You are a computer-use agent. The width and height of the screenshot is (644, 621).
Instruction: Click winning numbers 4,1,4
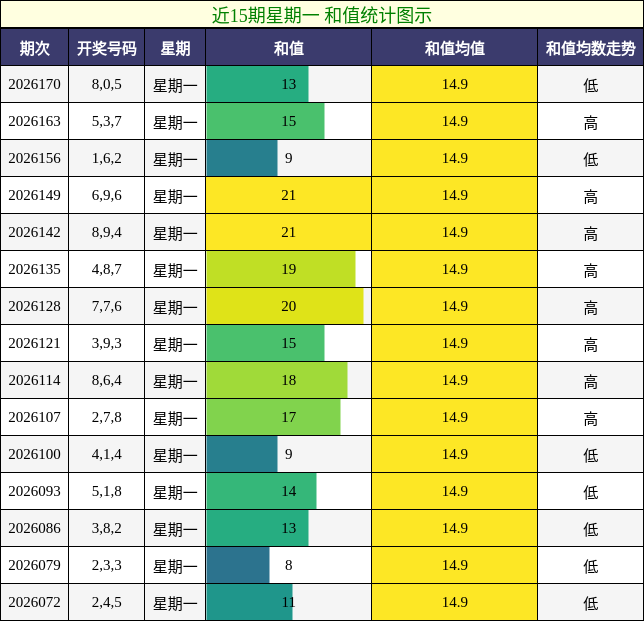(107, 454)
